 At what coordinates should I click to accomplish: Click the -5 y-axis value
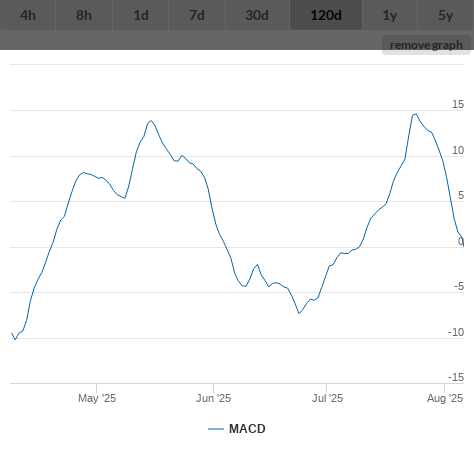click(459, 286)
